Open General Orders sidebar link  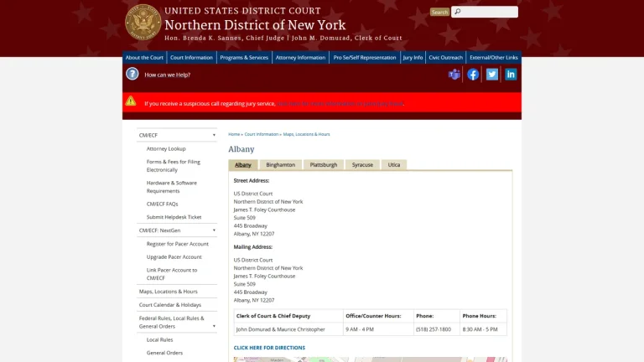[x=164, y=353]
